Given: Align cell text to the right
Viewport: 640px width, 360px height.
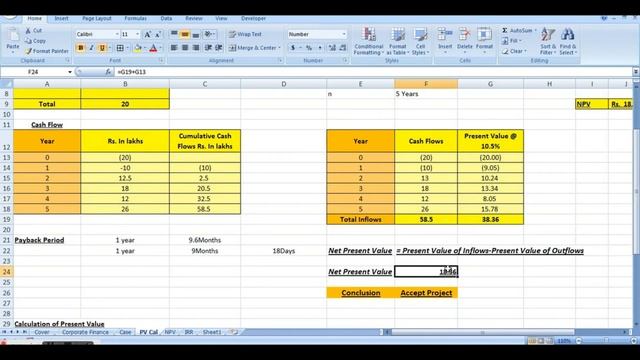Looking at the screenshot, I should (196, 48).
